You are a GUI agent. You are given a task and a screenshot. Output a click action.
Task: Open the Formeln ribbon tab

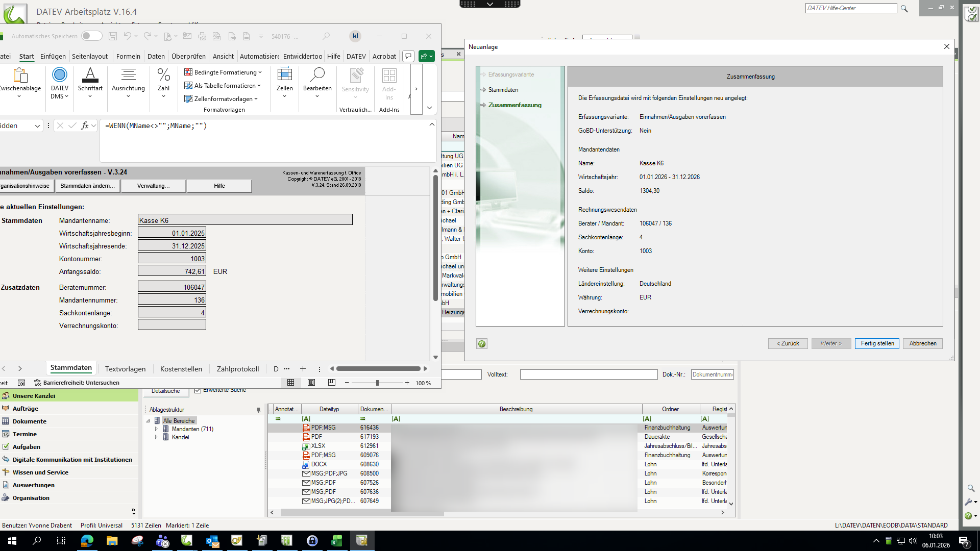[128, 56]
